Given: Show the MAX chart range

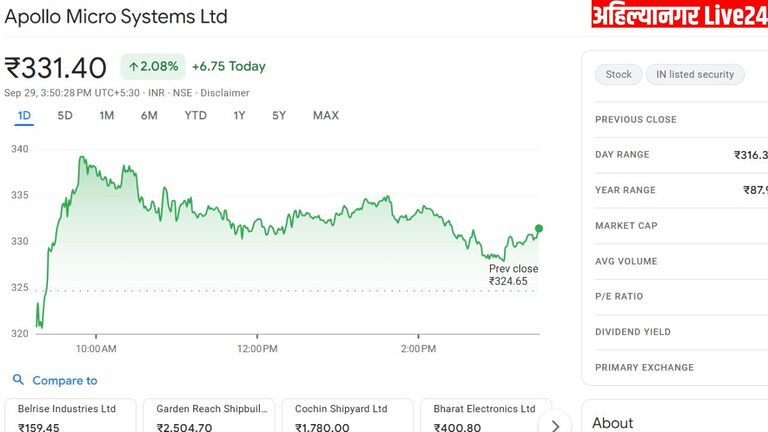Looking at the screenshot, I should (x=325, y=115).
